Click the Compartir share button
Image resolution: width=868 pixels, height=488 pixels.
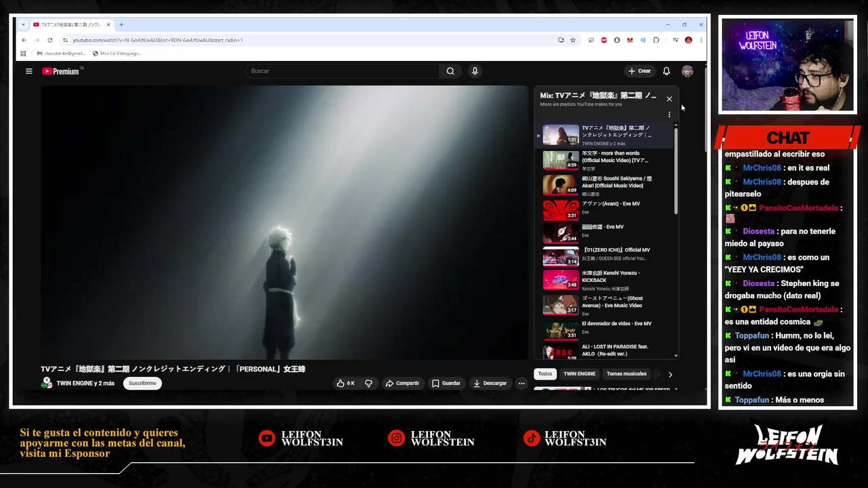[x=403, y=383]
